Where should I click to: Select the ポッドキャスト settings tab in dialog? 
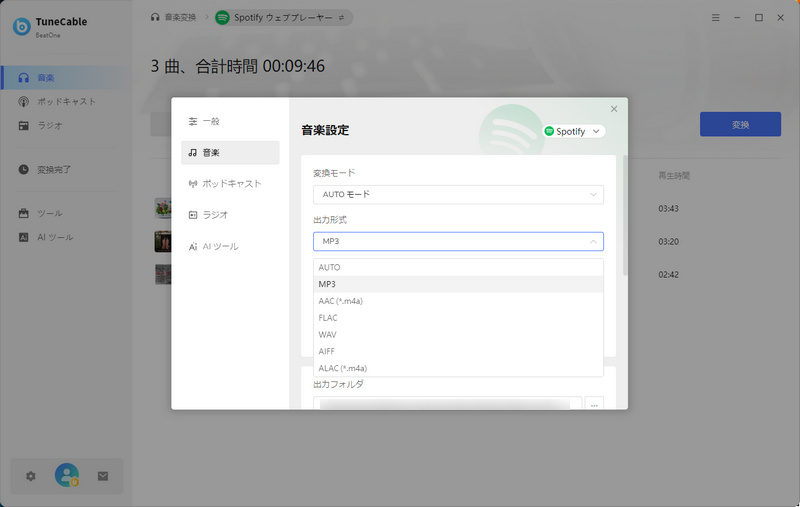230,184
